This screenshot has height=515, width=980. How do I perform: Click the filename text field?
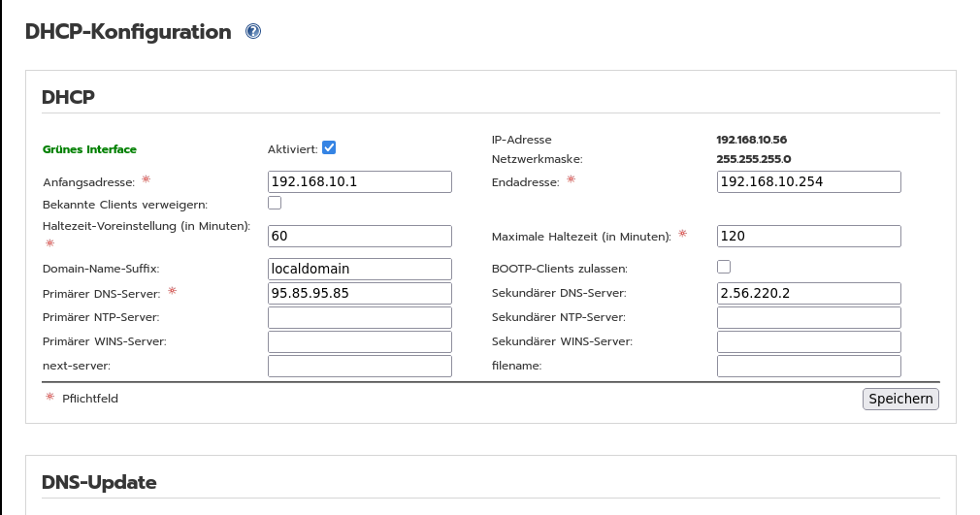pyautogui.click(x=808, y=366)
